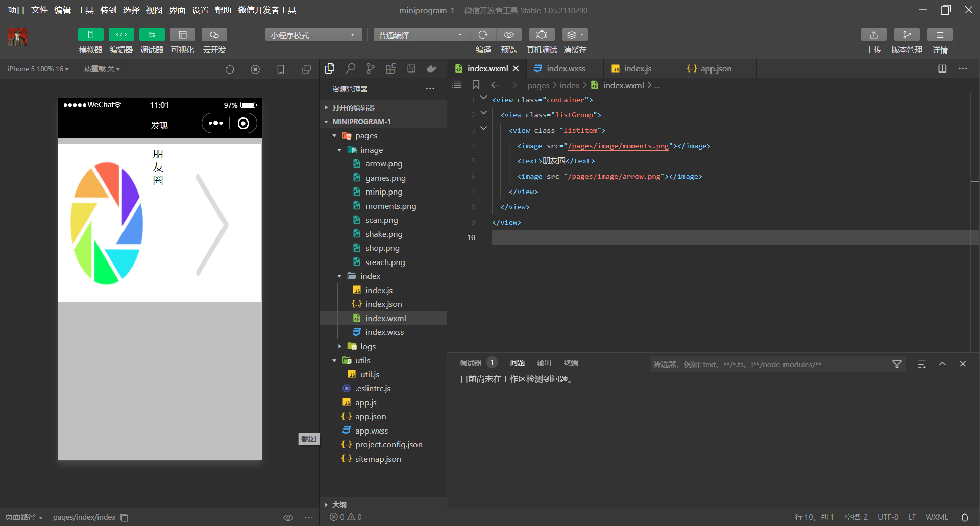Click the upload icon in toolbar
This screenshot has width=980, height=526.
click(873, 35)
